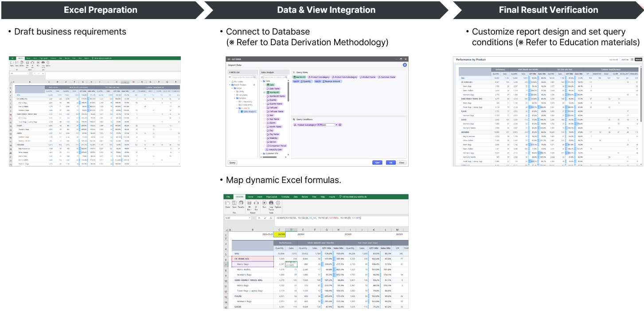Click the Year-Month value field 2025-06
The height and width of the screenshot is (311, 644).
[x=625, y=59]
